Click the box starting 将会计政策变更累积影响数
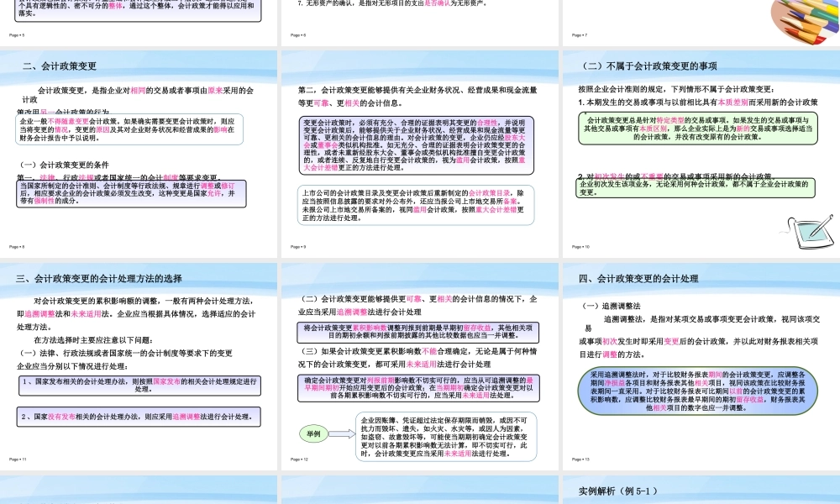840x504 pixels. coord(417,332)
